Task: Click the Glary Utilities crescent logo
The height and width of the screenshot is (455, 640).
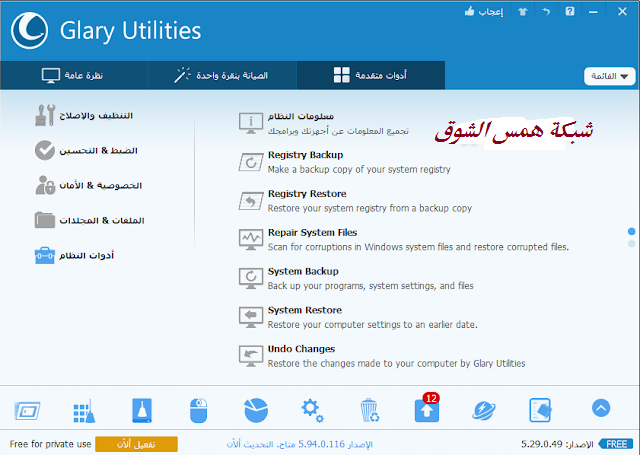Action: click(x=29, y=31)
